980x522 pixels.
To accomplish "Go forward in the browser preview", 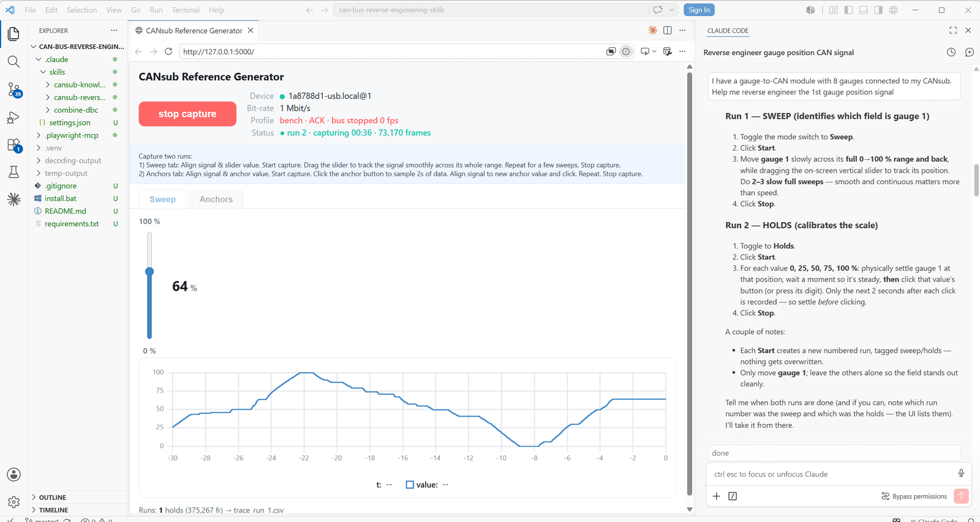I will [153, 51].
